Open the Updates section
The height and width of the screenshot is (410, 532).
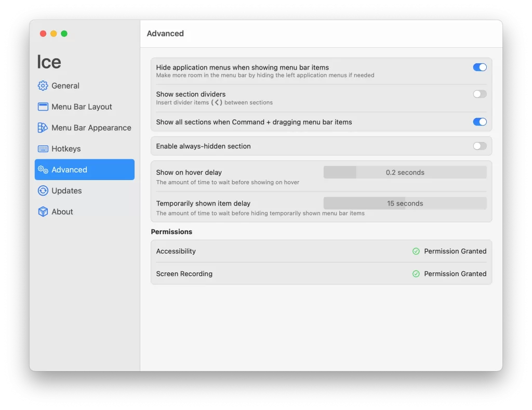(x=85, y=191)
